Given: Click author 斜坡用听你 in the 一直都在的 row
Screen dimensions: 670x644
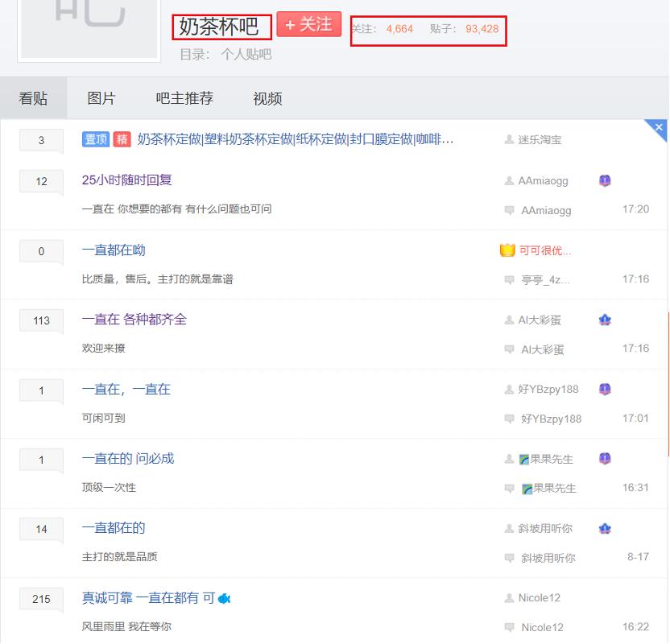Looking at the screenshot, I should (x=545, y=528).
